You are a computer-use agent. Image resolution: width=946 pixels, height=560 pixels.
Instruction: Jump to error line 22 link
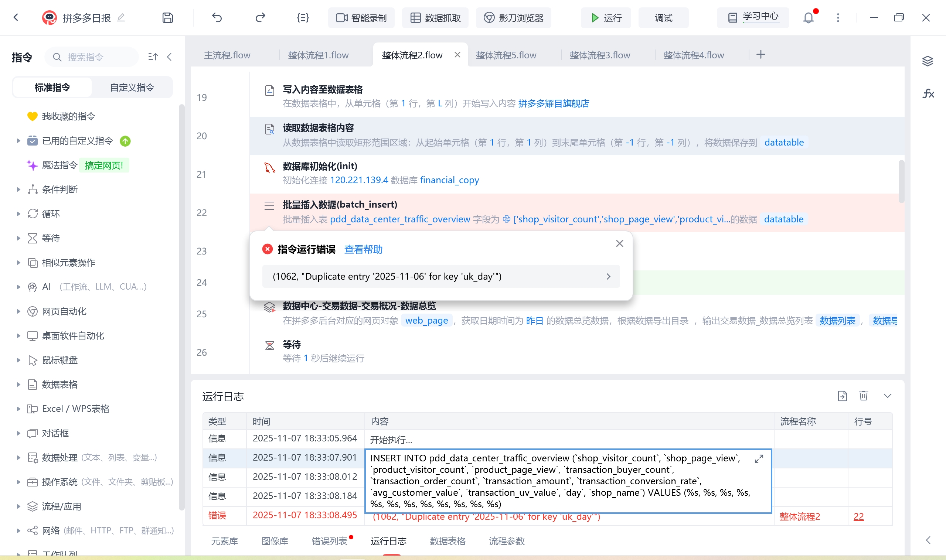click(x=858, y=516)
